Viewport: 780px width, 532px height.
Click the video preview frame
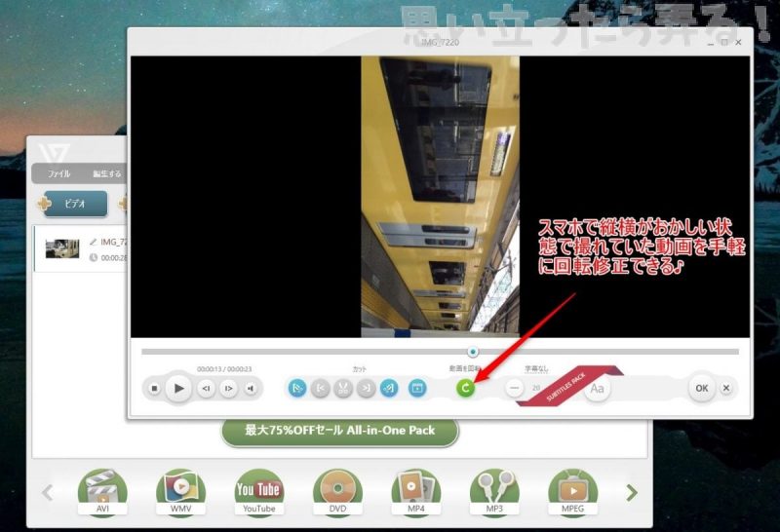click(x=441, y=197)
